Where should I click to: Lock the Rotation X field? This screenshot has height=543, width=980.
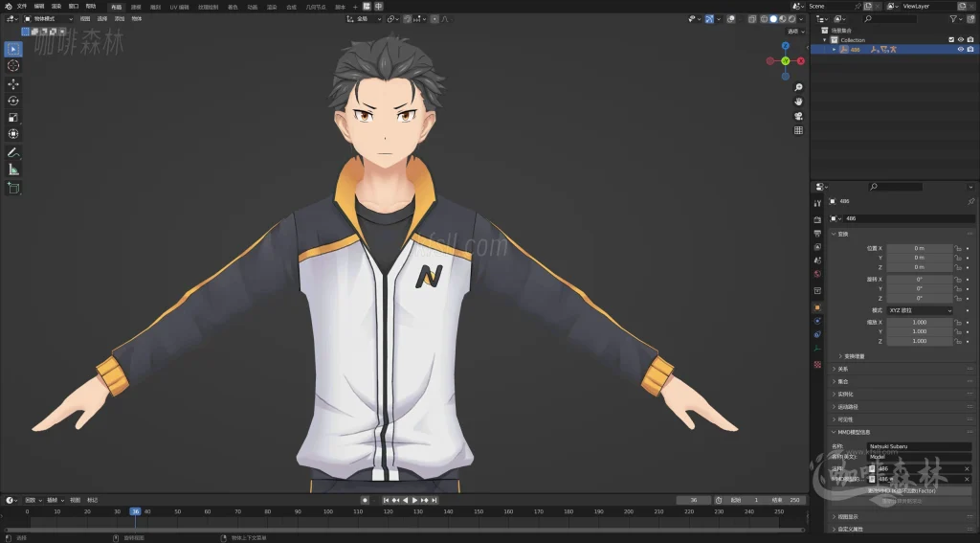(957, 280)
